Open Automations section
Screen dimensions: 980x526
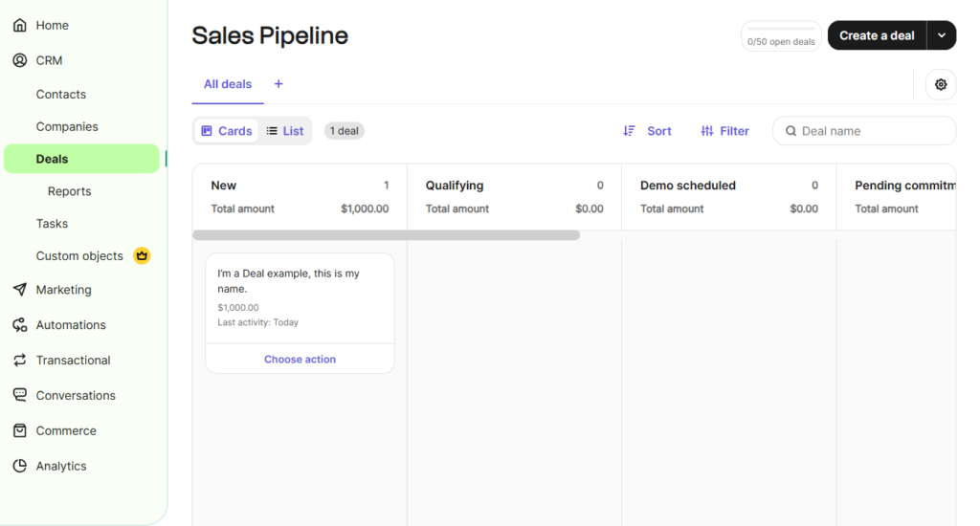point(71,325)
